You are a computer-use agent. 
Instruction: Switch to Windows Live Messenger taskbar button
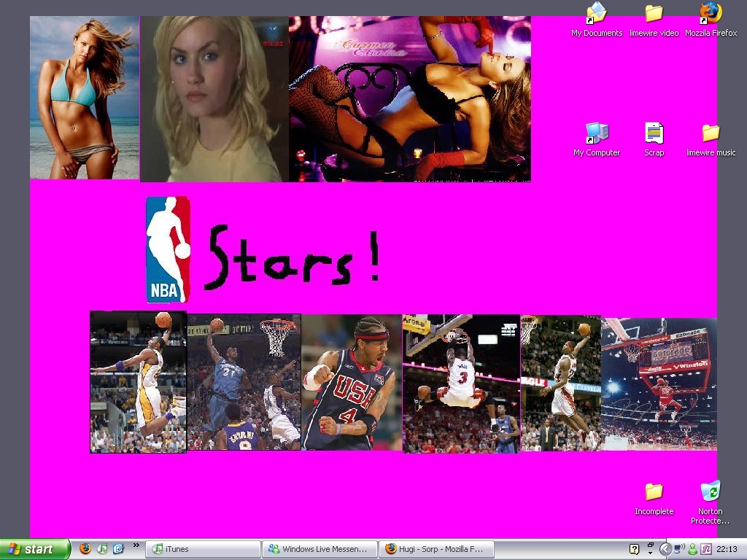320,549
